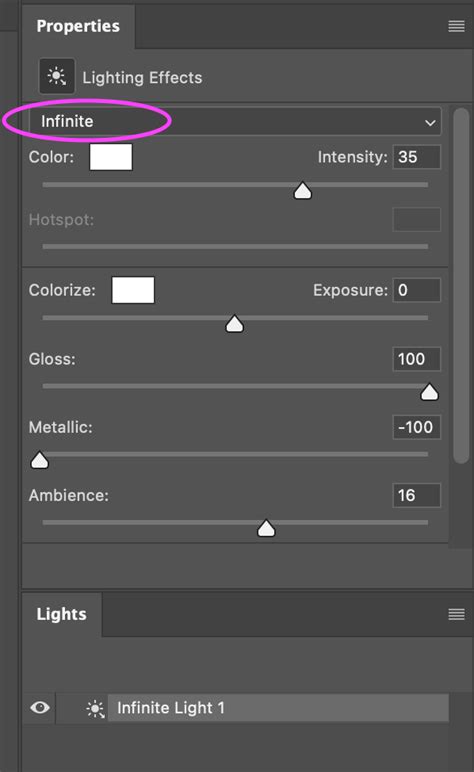
Task: Switch to the Properties tab
Action: coord(78,26)
